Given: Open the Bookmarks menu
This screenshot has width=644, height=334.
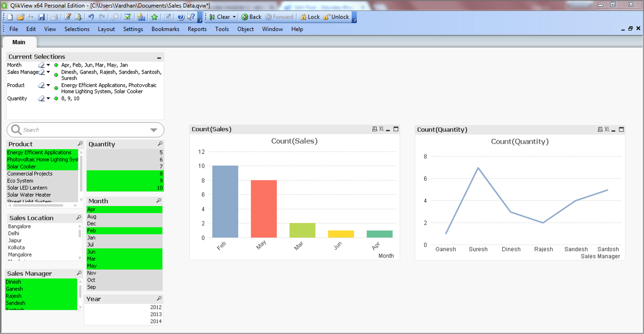Looking at the screenshot, I should (x=165, y=29).
